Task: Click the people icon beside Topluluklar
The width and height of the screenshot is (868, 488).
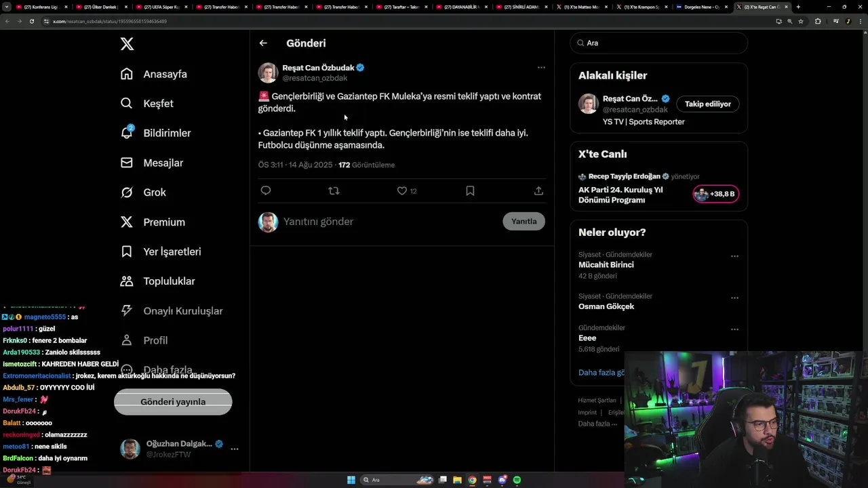Action: coord(127,281)
